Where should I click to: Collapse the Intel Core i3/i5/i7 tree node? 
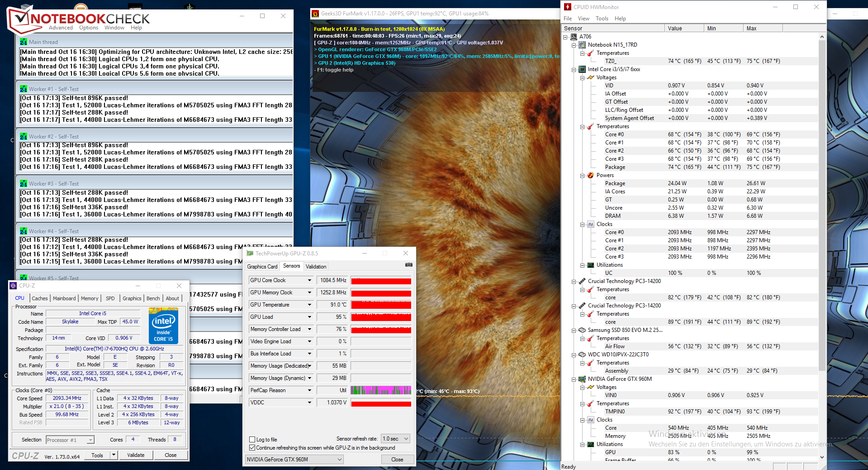click(574, 69)
